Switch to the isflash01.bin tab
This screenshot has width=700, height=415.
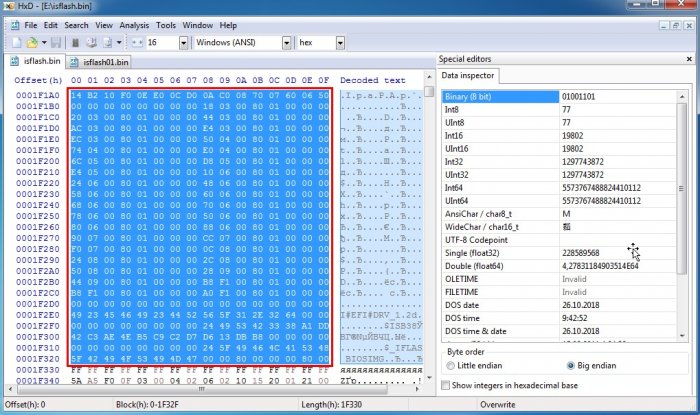(x=100, y=62)
